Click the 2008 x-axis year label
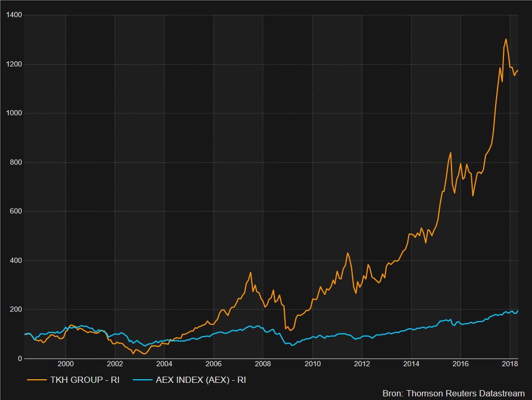This screenshot has height=400, width=532. click(263, 364)
